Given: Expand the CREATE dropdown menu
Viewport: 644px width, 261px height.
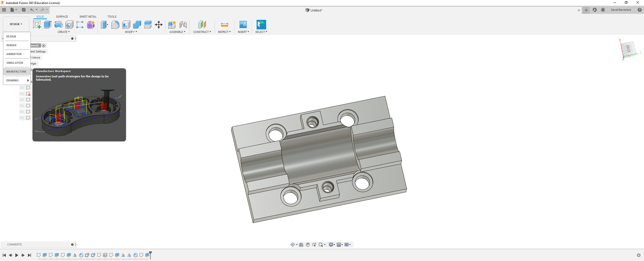Looking at the screenshot, I should pos(64,32).
